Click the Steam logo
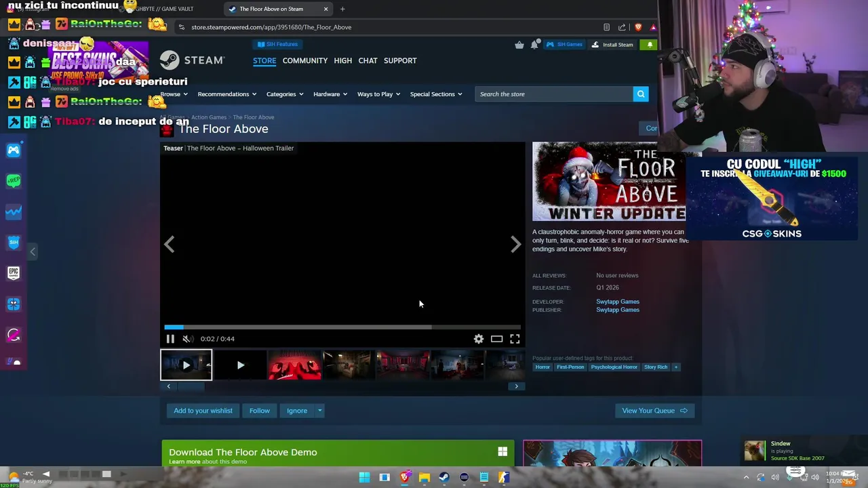 [192, 60]
